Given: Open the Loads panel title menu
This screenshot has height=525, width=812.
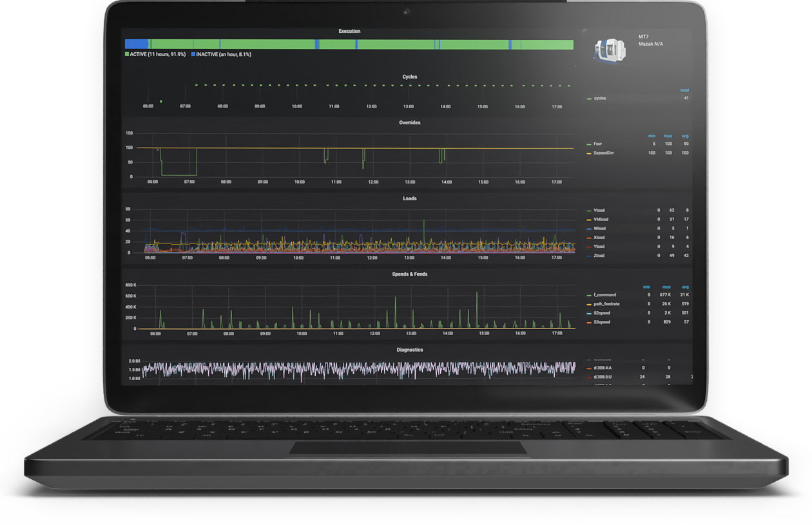Looking at the screenshot, I should coord(410,198).
